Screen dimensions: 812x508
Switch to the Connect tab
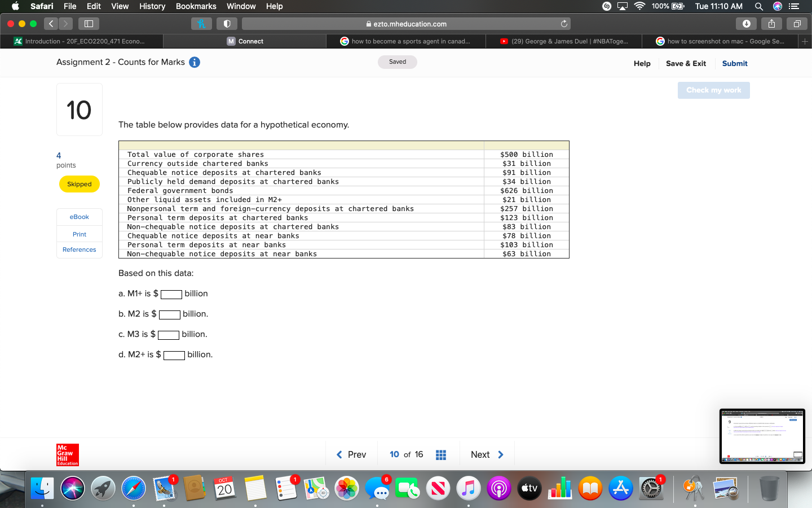click(245, 41)
